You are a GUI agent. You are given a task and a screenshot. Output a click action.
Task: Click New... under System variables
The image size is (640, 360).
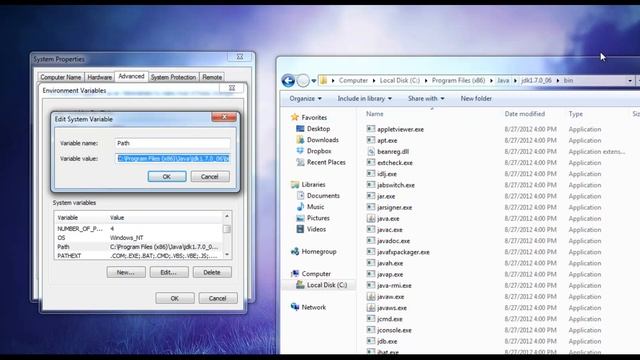coord(126,272)
